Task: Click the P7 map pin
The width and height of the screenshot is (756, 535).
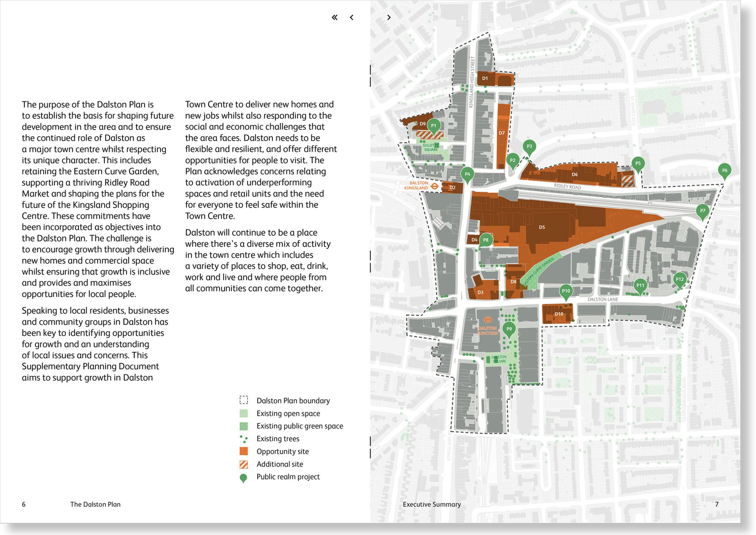Action: click(x=702, y=211)
